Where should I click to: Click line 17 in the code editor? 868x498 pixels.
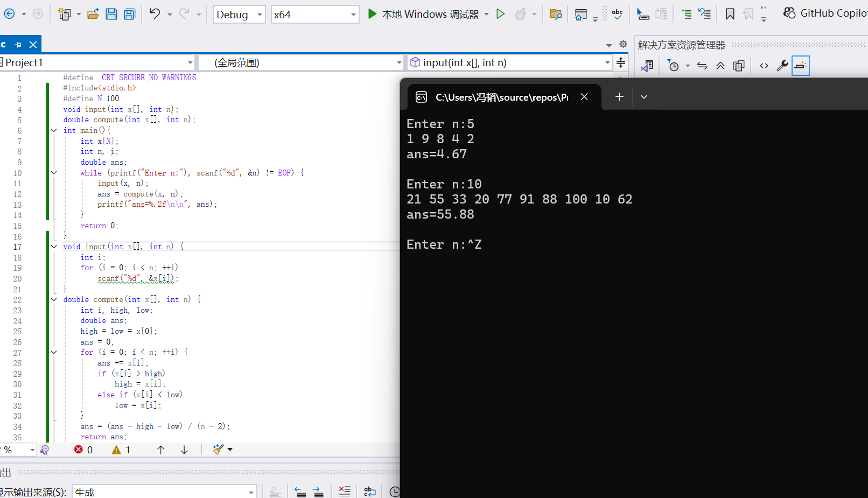click(232, 247)
